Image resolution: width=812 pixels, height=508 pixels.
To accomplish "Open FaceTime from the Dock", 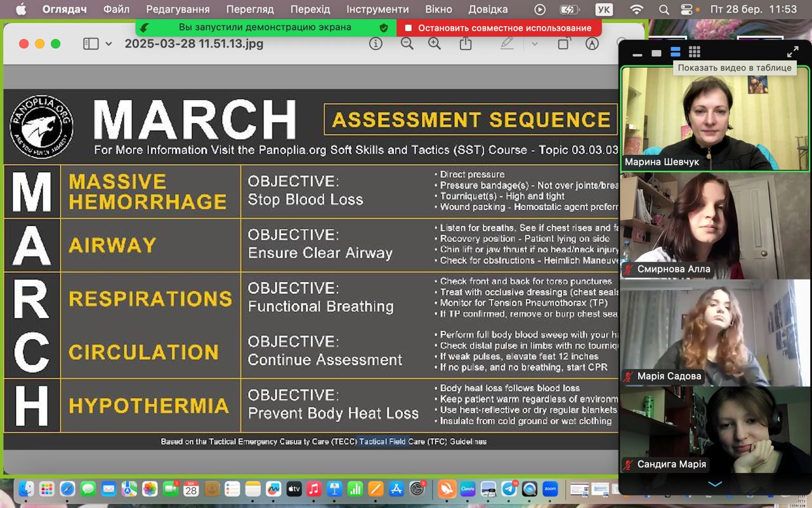I will [170, 489].
